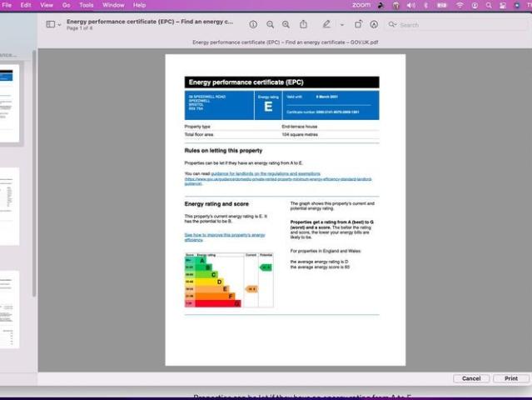Click the 'Total floor area' row label
The width and height of the screenshot is (532, 400).
tap(199, 134)
